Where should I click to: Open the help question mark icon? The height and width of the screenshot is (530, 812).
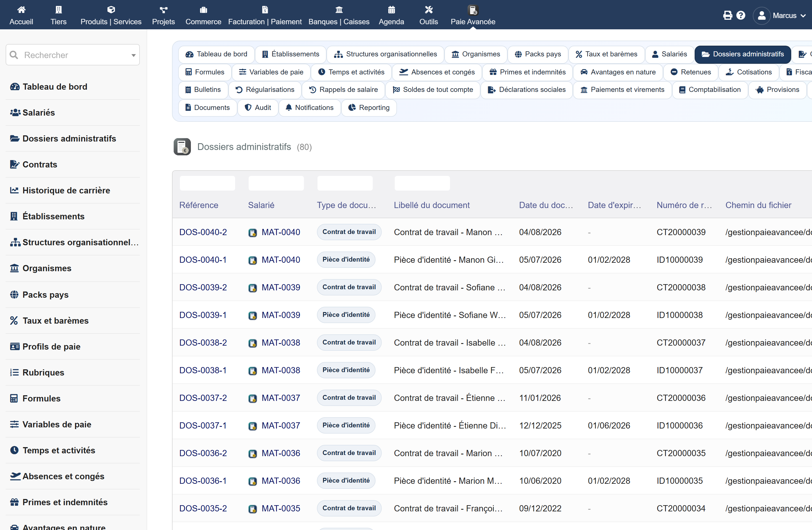[741, 15]
